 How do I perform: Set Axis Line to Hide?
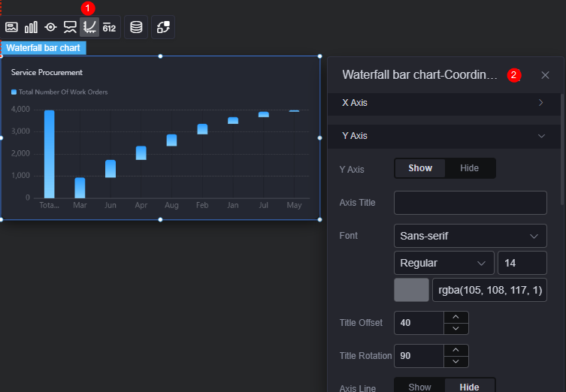pyautogui.click(x=469, y=387)
